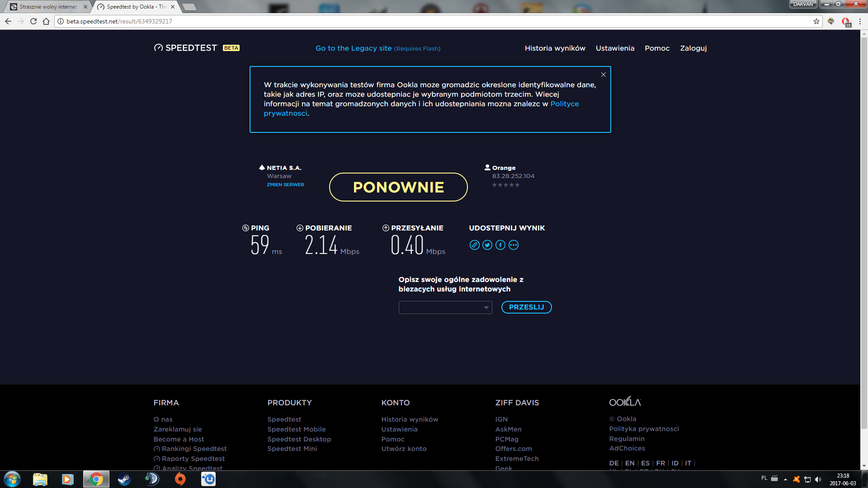Click the site info icon in address bar

61,21
